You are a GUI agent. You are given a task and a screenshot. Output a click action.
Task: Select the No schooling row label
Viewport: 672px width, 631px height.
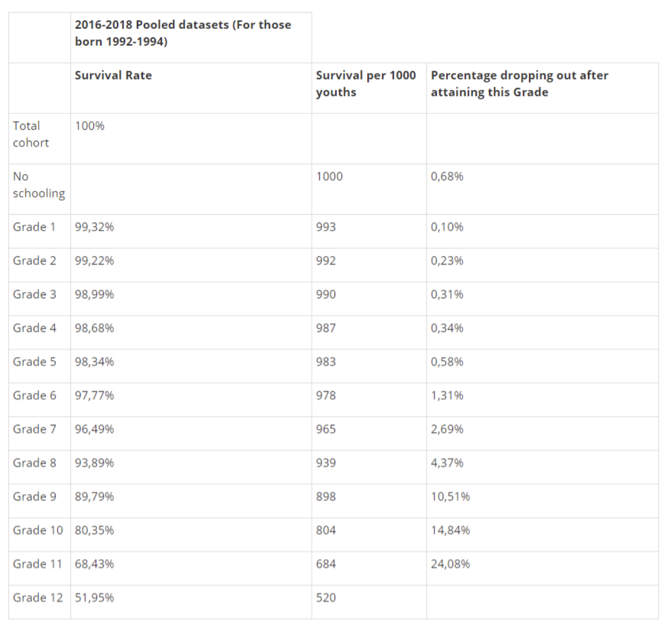(x=39, y=185)
